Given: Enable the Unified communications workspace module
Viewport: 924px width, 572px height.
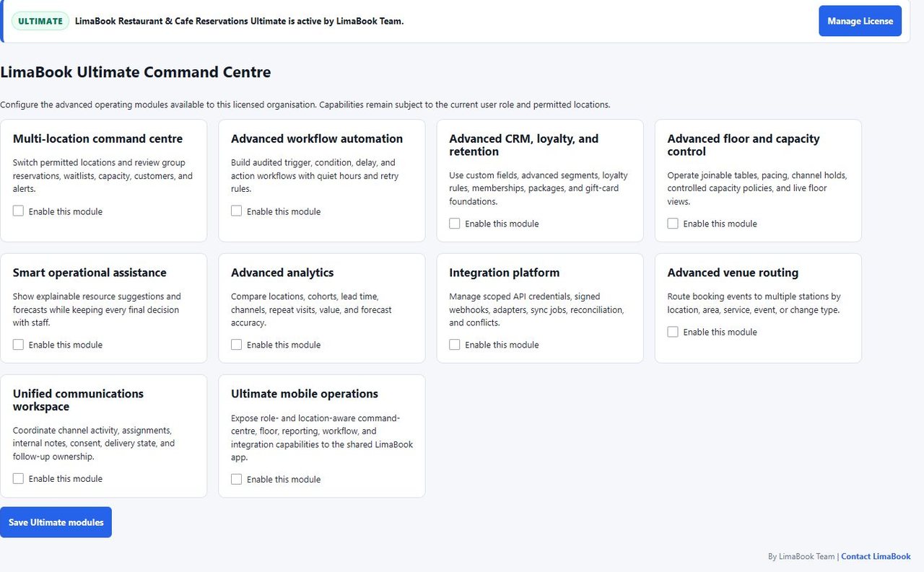Looking at the screenshot, I should tap(19, 479).
